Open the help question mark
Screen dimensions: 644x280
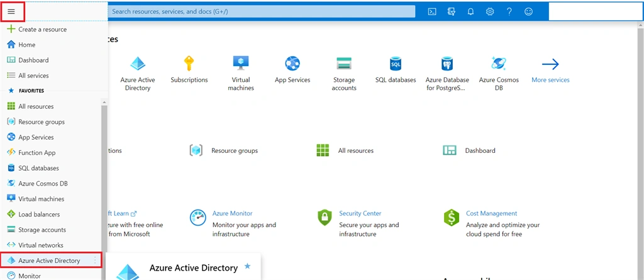[509, 11]
